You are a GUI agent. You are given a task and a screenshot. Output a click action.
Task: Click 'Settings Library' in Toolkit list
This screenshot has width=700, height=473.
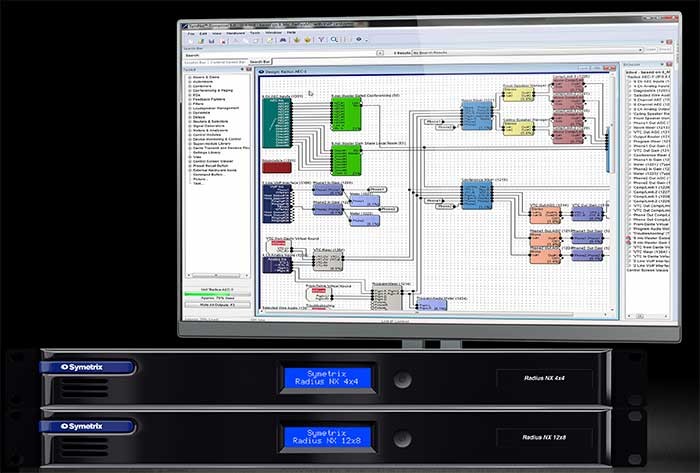[207, 152]
